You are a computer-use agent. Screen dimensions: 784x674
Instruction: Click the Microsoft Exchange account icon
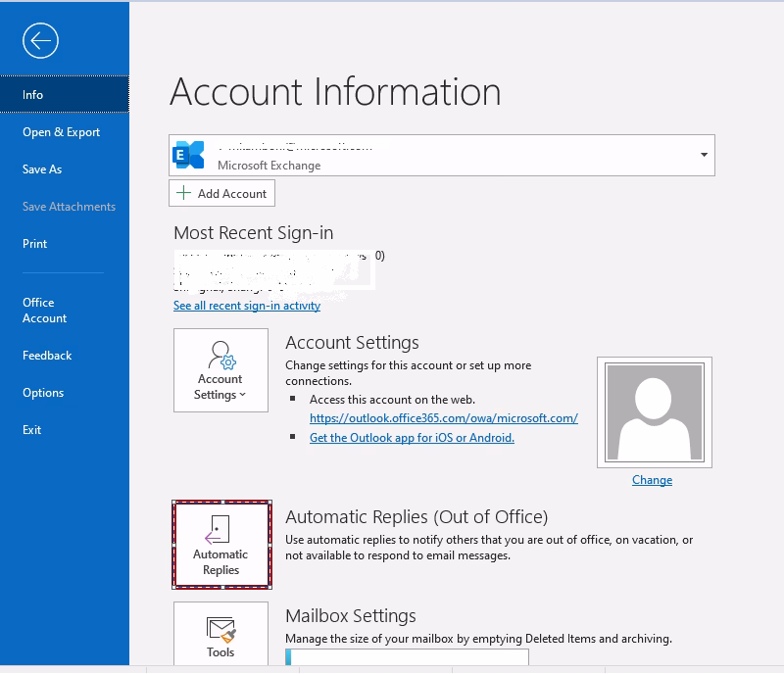point(192,154)
